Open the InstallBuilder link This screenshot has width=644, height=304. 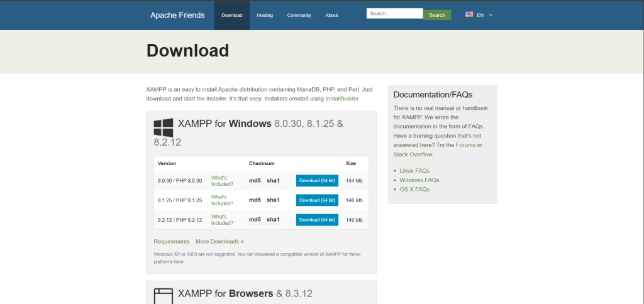coord(342,99)
